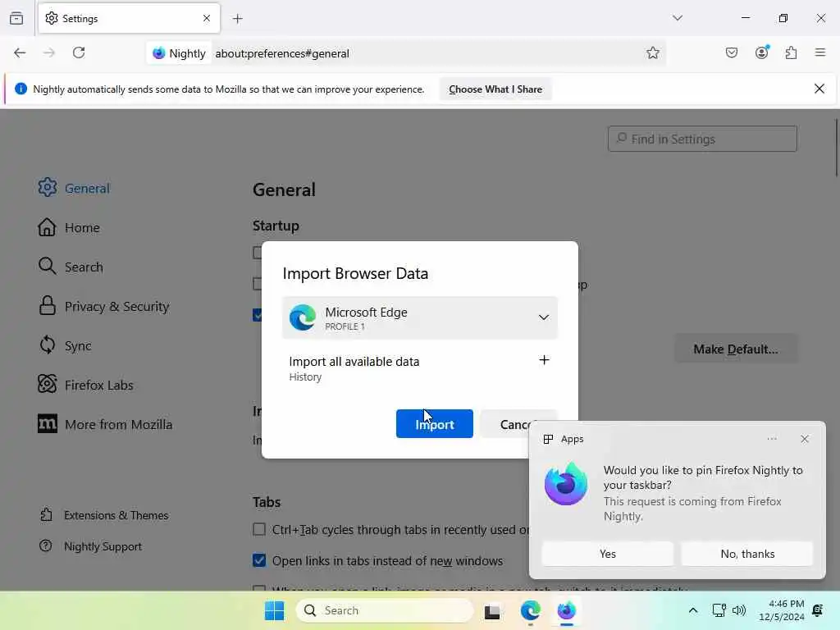The image size is (840, 630).
Task: Open the Nightly Support link
Action: (x=90, y=546)
